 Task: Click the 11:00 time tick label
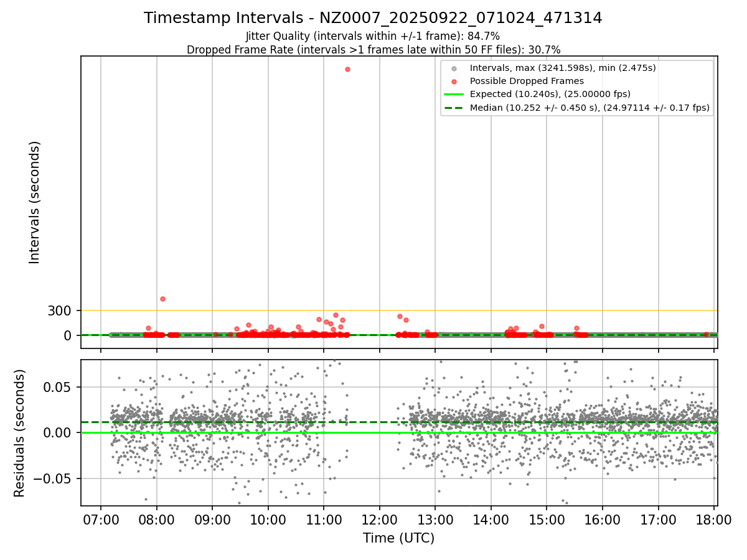[324, 520]
